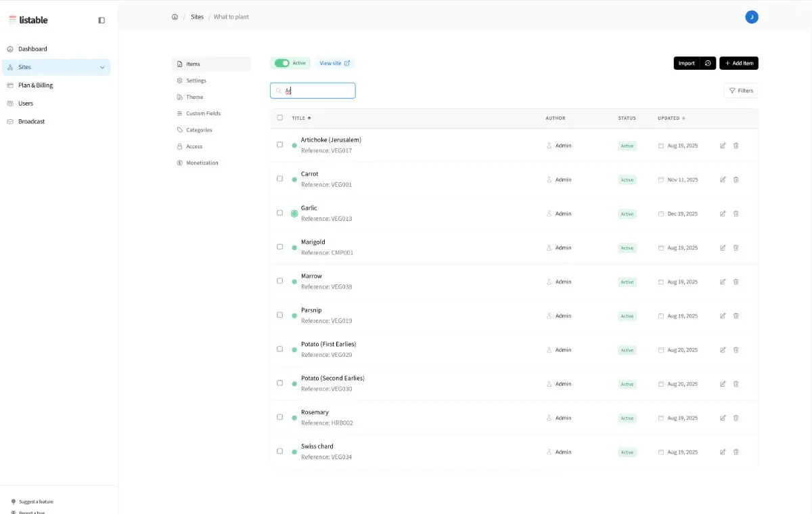Expand the Sites sidebar chevron
This screenshot has height=514, width=812.
tap(102, 67)
